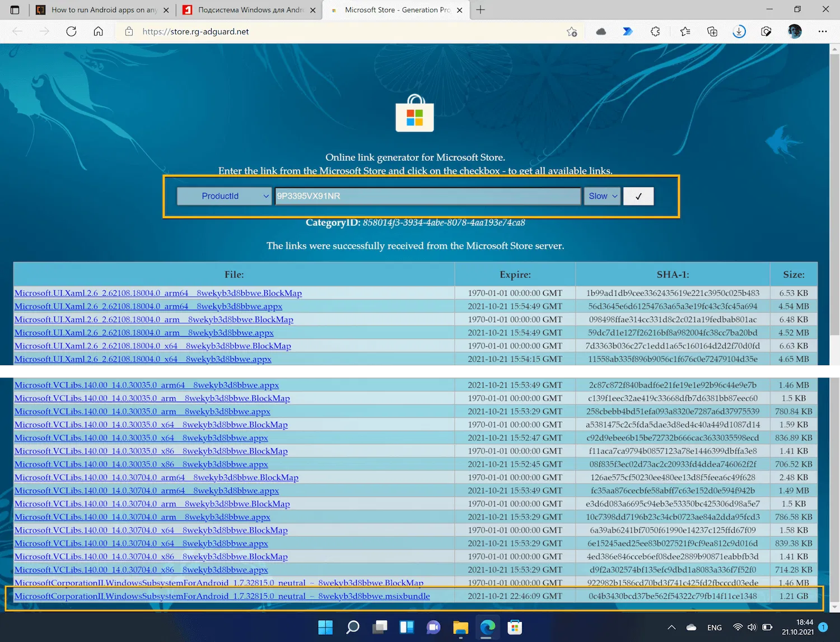Screen dimensions: 840x642
Task: Click the ENG language indicator
Action: [x=715, y=627]
